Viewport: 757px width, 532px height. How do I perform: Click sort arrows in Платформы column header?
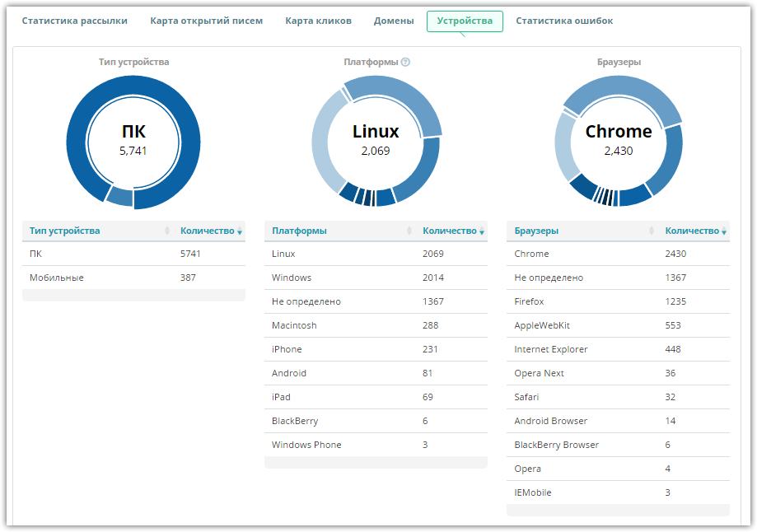(x=409, y=231)
